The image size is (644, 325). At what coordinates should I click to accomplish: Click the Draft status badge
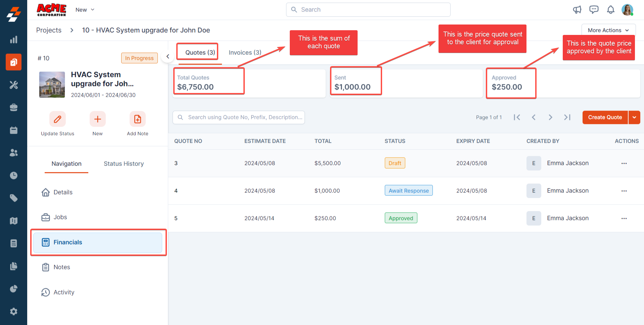[x=395, y=163]
